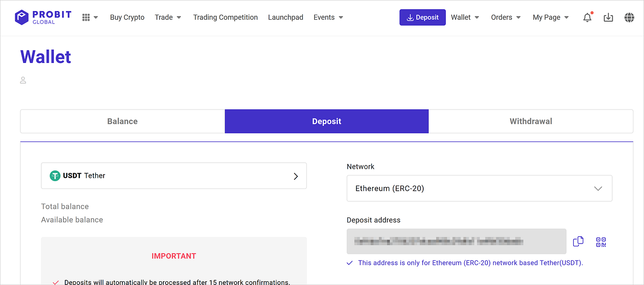Click the blue Deposit button
644x285 pixels.
422,17
